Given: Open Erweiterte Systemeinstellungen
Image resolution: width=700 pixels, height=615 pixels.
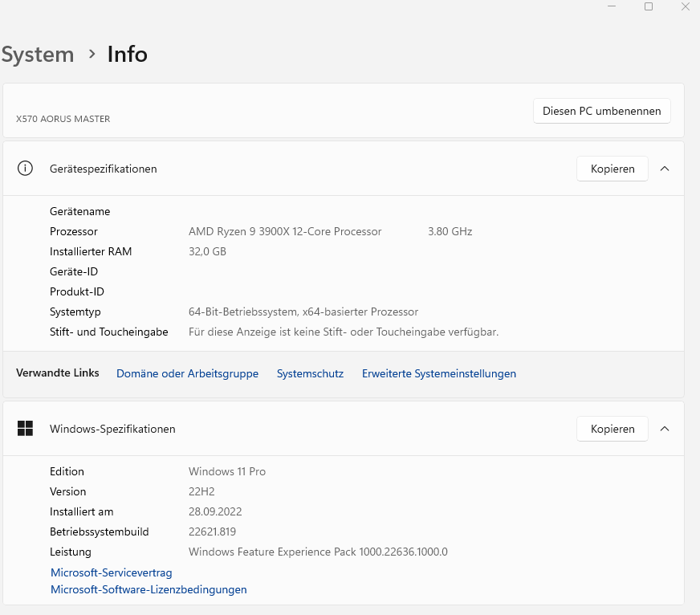Looking at the screenshot, I should point(439,373).
